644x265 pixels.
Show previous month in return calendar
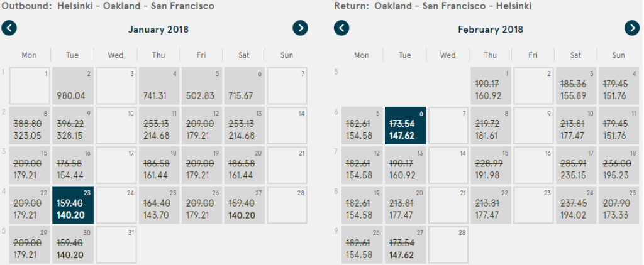point(341,28)
